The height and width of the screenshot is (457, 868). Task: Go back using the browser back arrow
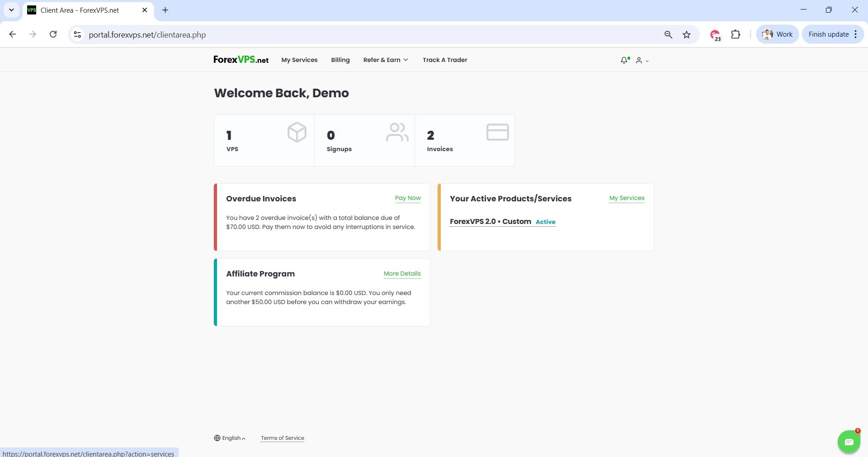tap(13, 34)
